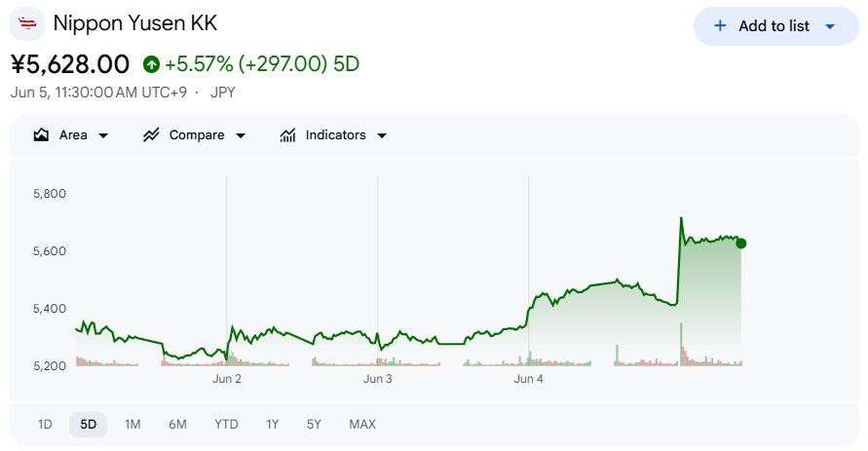Click the Compare lines icon

coord(151,135)
